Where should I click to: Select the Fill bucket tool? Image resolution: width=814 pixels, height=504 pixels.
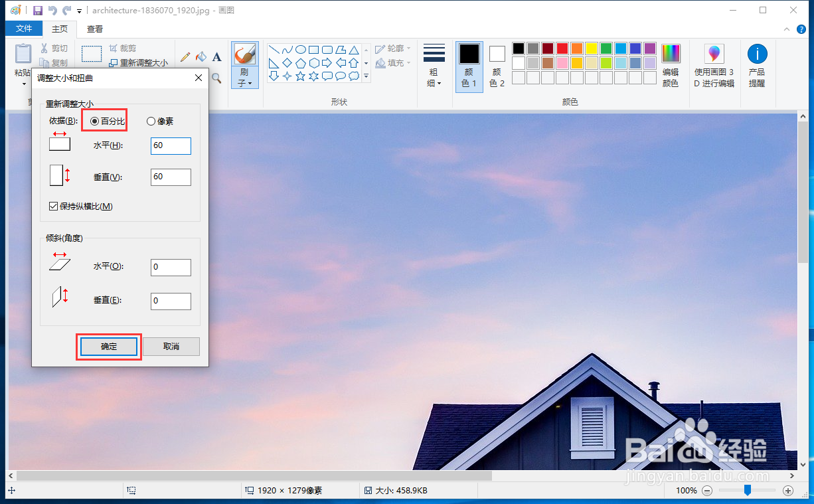tap(201, 57)
